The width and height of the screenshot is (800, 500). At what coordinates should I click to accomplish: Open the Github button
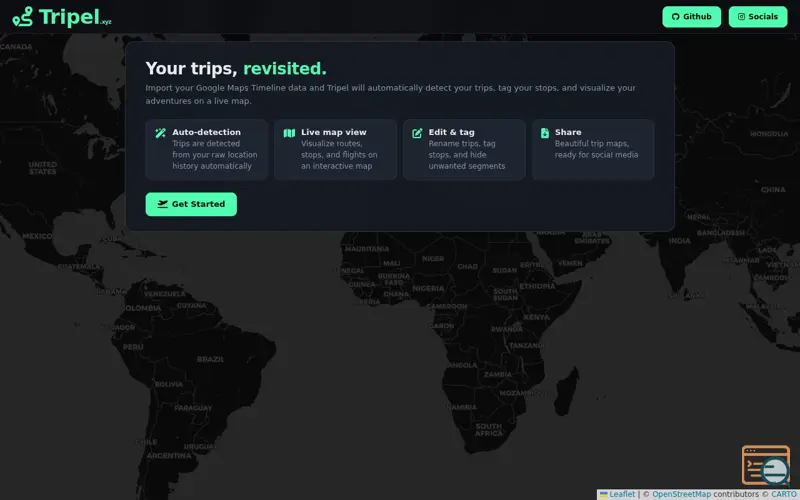691,17
